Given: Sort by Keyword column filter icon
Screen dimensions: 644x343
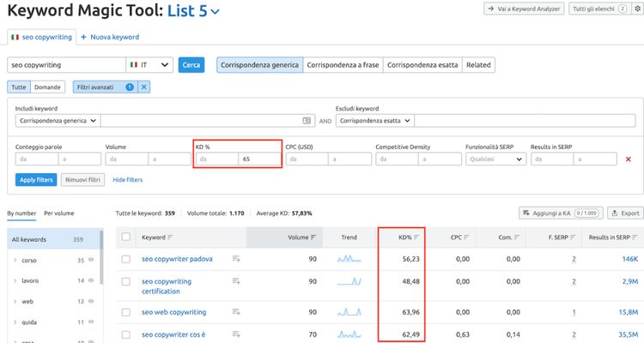Looking at the screenshot, I should coord(170,238).
